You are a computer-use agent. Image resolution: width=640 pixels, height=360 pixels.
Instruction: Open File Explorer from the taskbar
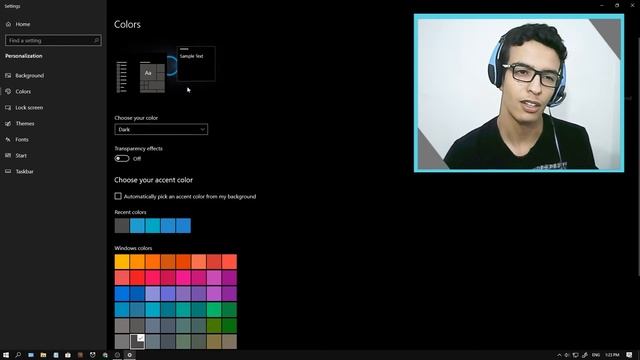tap(43, 355)
